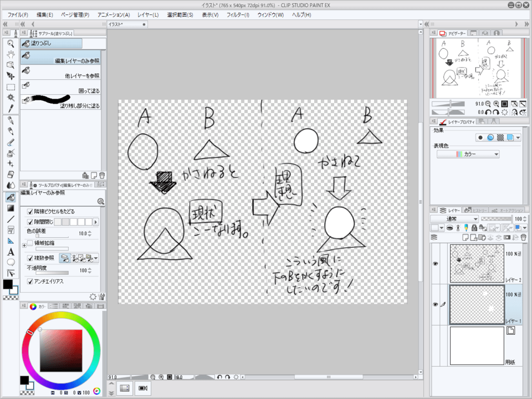
Task: Hide レイヤー 2 using its eye icon
Action: 435,264
